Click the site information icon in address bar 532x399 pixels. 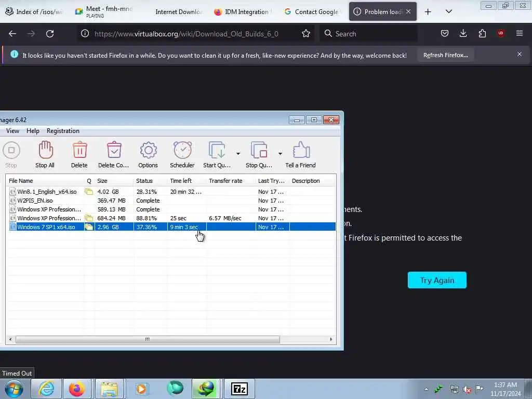click(x=85, y=34)
